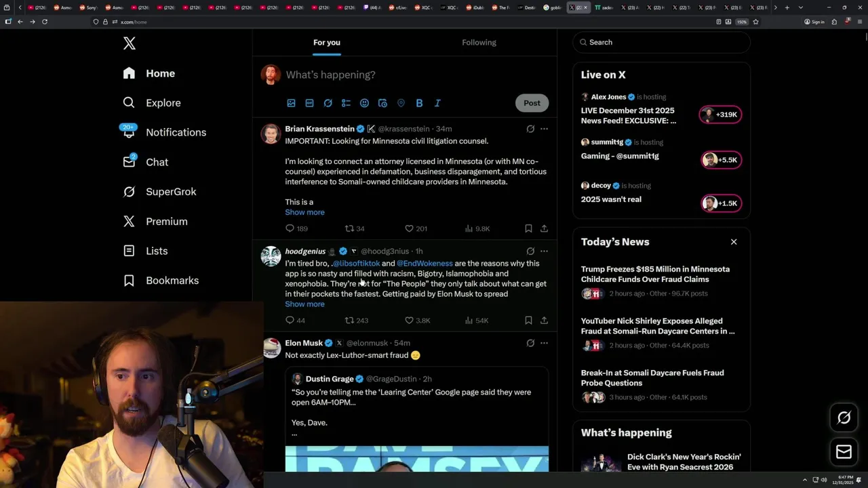Open Bookmarks from the sidebar

point(161,281)
